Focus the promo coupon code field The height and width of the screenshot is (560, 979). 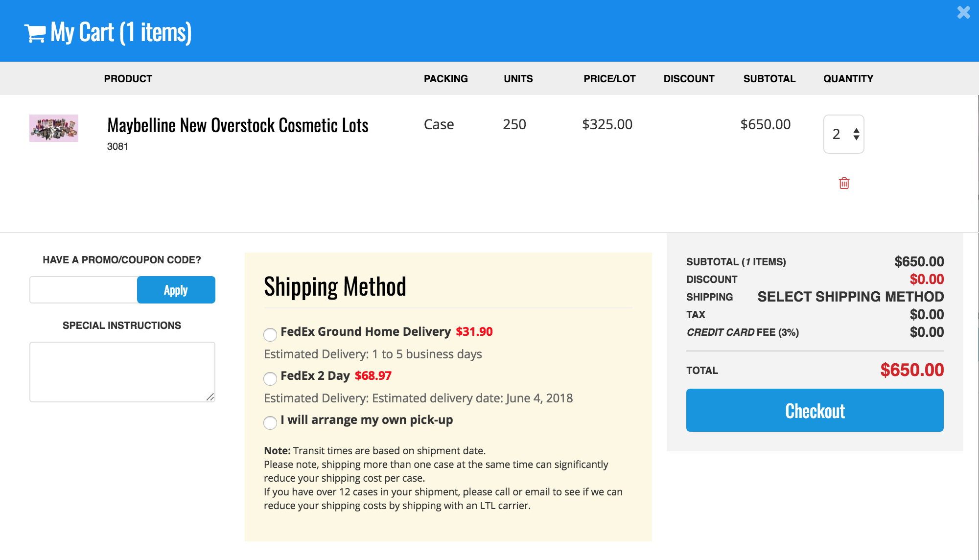[84, 290]
